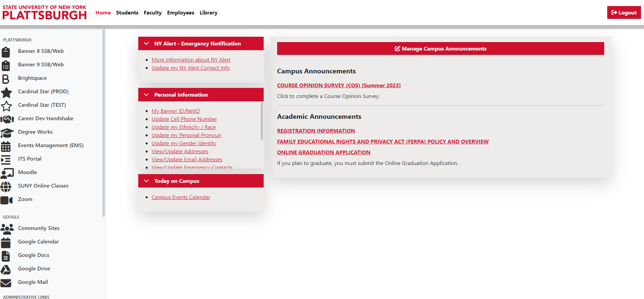Screen dimensions: 644x299
Task: Click the Brightspace B icon
Action: [x=5, y=79]
